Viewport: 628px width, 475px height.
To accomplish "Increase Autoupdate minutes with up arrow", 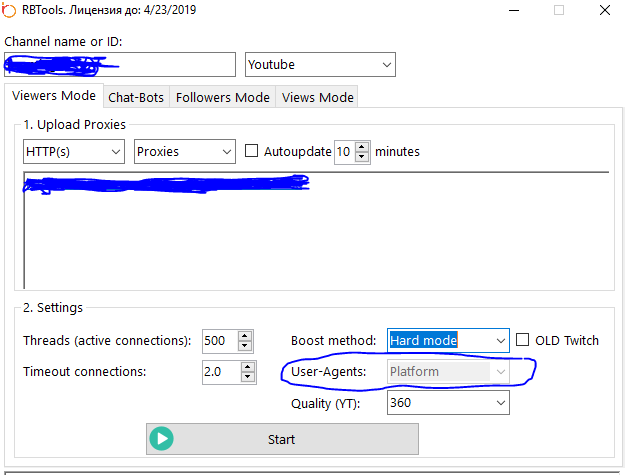I will (x=362, y=147).
